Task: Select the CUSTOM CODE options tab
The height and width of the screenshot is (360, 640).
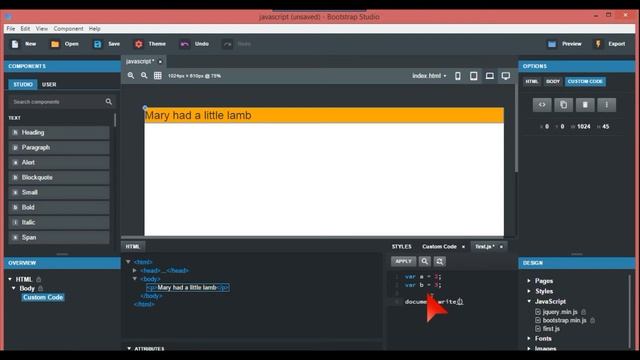Action: 585,82
